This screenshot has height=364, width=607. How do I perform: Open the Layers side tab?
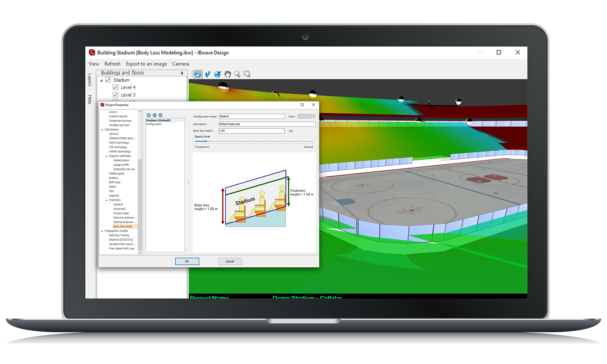(x=90, y=79)
